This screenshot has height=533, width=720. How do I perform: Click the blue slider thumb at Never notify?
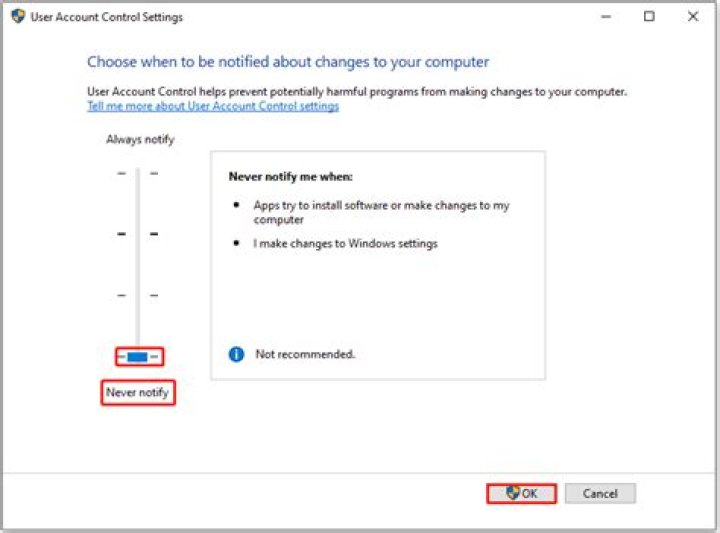point(137,357)
